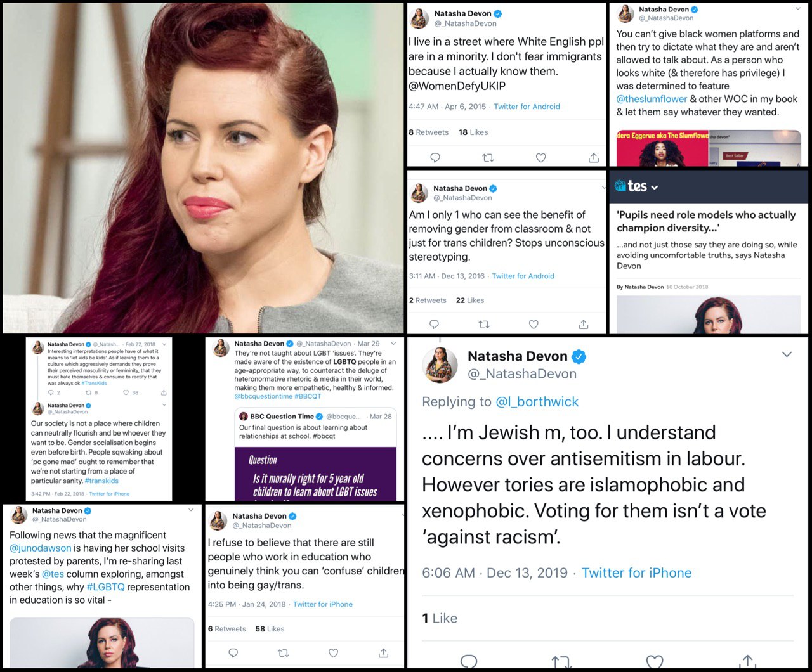Open the #LGBTQ hashtag link
Viewport: 812px width, 672px height.
105,587
